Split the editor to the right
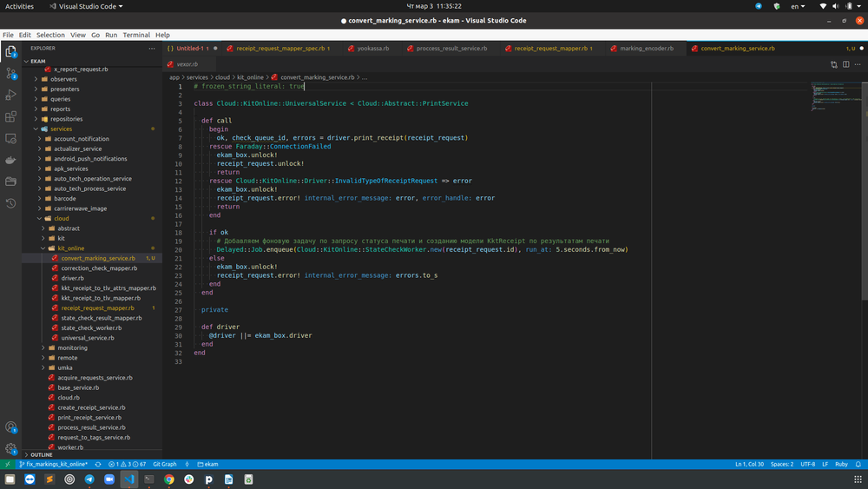This screenshot has height=489, width=868. 845,63
